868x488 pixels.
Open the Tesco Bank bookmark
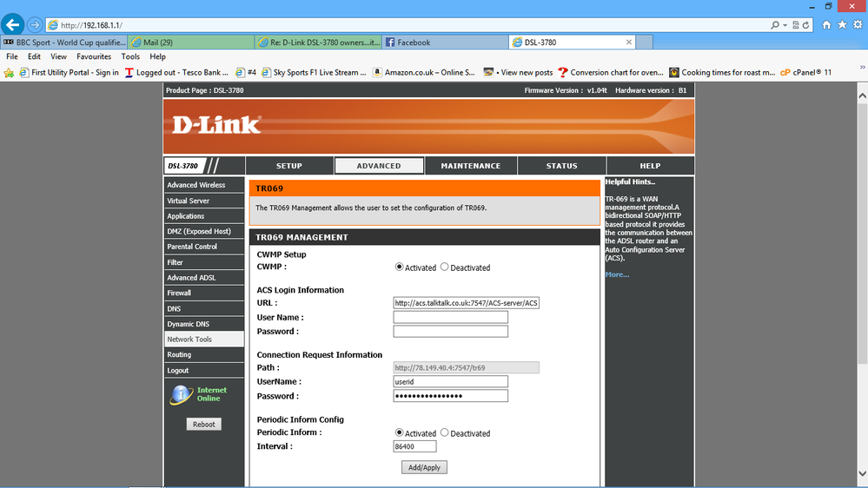(x=176, y=72)
